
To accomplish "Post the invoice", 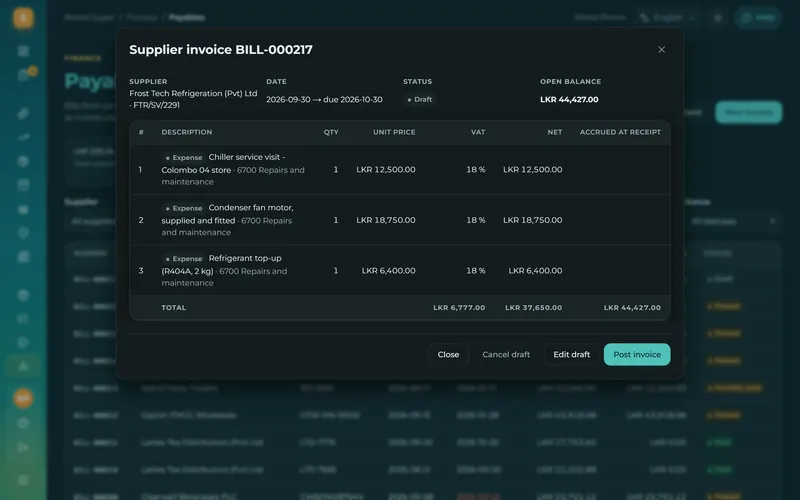I will tap(637, 354).
